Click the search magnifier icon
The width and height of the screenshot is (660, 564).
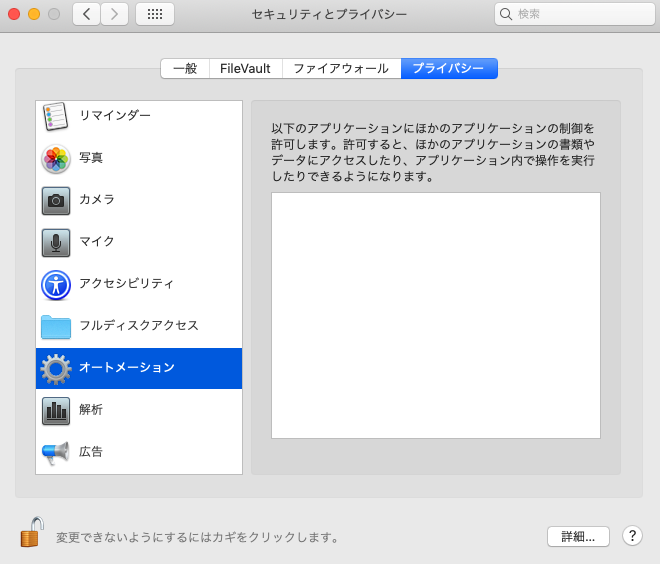[x=506, y=14]
